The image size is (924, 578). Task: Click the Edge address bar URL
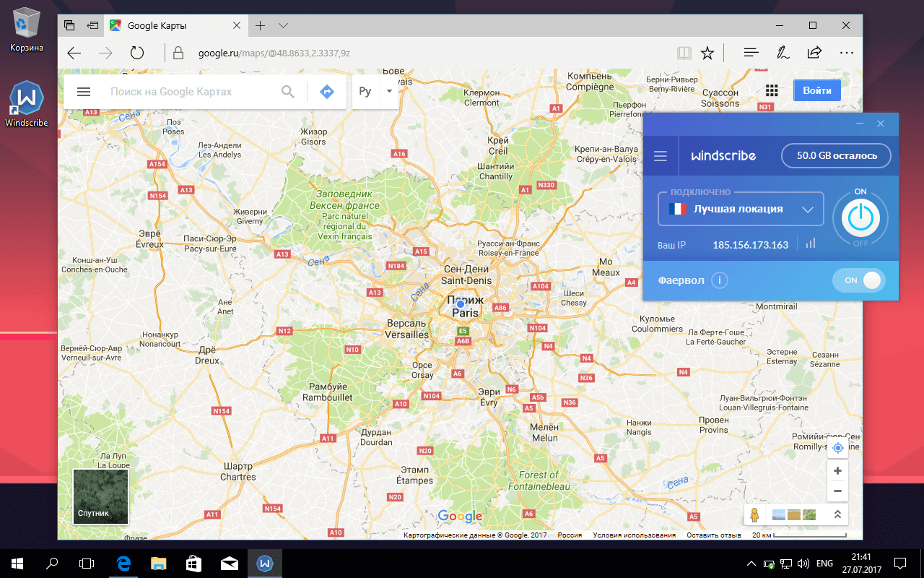pos(274,53)
